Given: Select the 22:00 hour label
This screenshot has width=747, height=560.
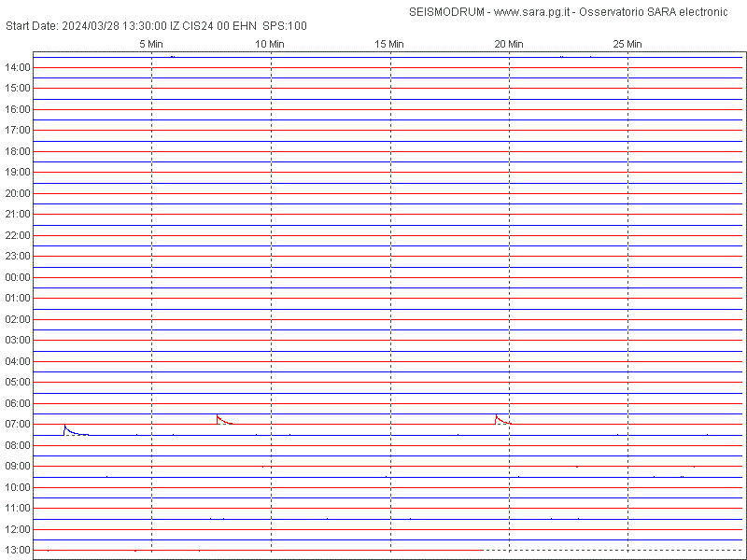Looking at the screenshot, I should 18,235.
